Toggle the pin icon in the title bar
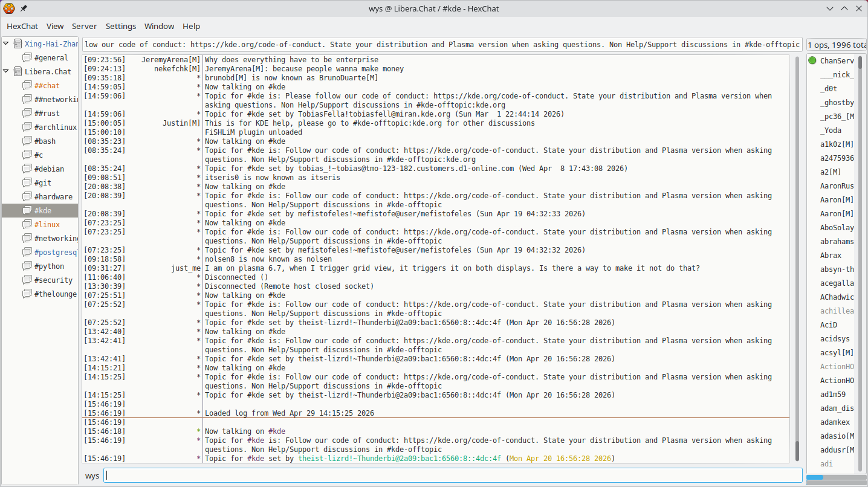Image resolution: width=868 pixels, height=487 pixels. (24, 9)
